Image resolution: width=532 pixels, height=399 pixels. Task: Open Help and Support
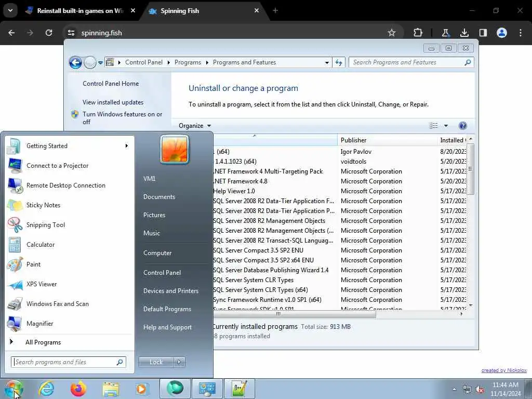(x=167, y=327)
